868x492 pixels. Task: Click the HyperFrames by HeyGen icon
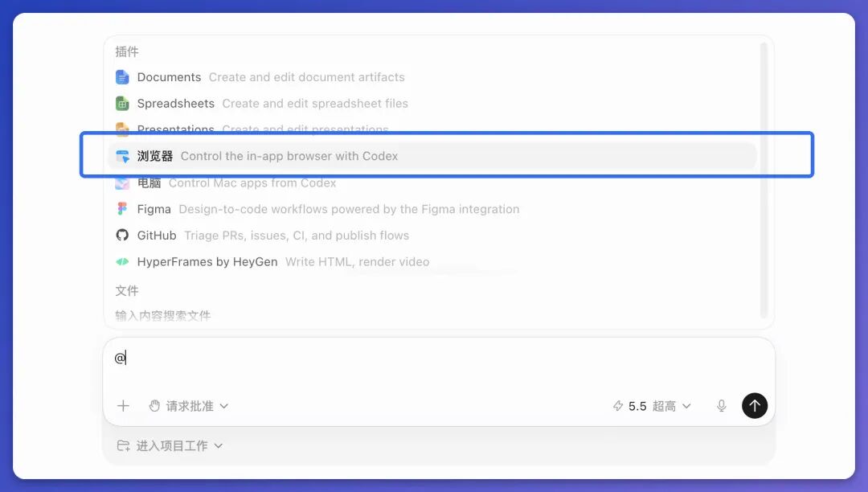(x=122, y=262)
